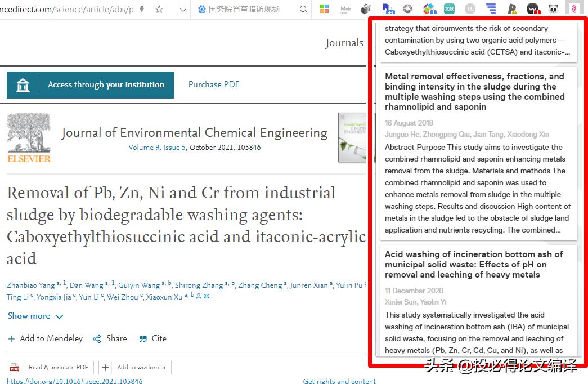This screenshot has width=588, height=384.
Task: Email the corresponding author via the envelope icon
Action: click(206, 295)
